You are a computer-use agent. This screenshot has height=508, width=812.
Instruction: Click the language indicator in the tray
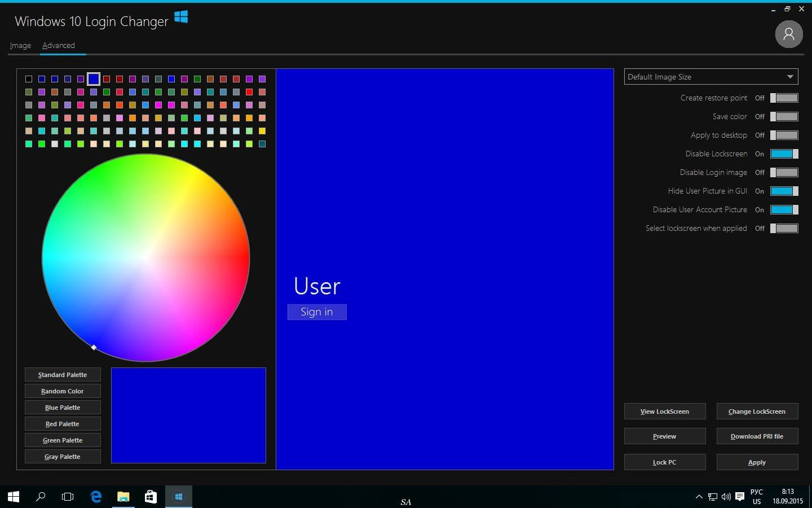tap(757, 497)
